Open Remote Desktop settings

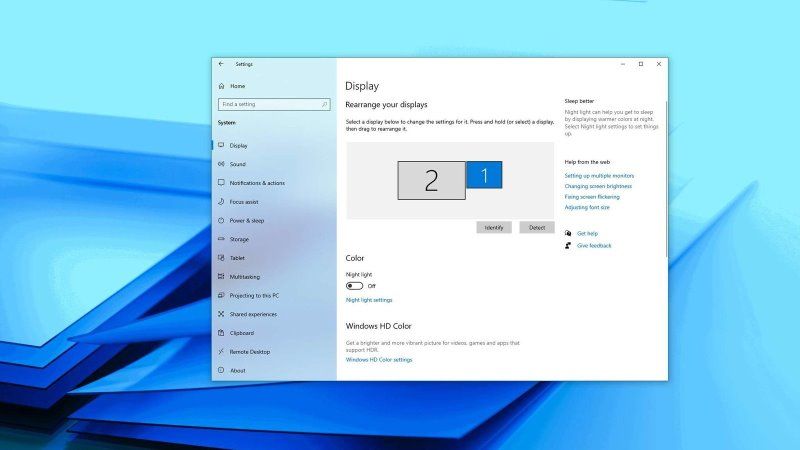coord(250,352)
